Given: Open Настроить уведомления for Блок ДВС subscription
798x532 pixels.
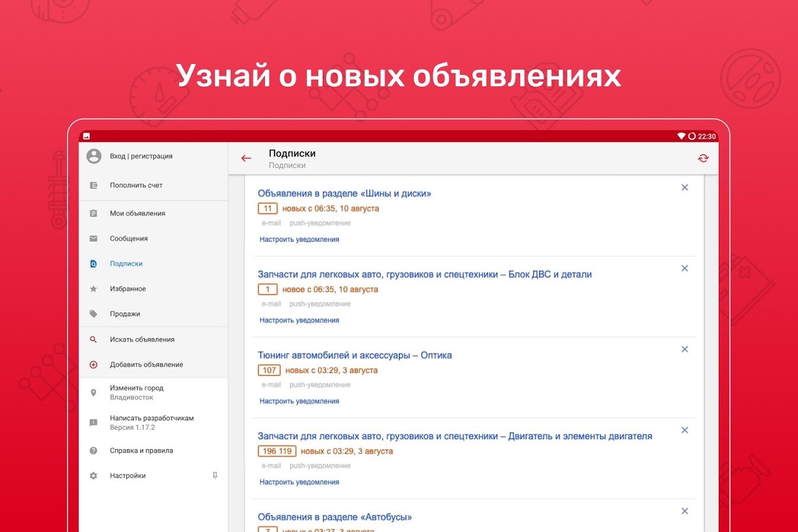Looking at the screenshot, I should [299, 320].
